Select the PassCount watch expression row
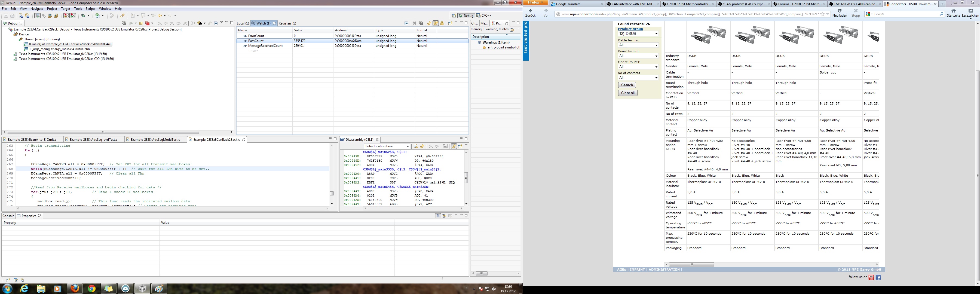The image size is (980, 294). [256, 41]
